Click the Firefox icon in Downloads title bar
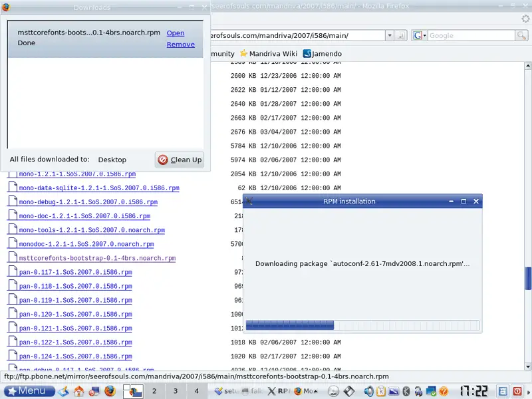The width and height of the screenshot is (532, 399). click(x=6, y=7)
